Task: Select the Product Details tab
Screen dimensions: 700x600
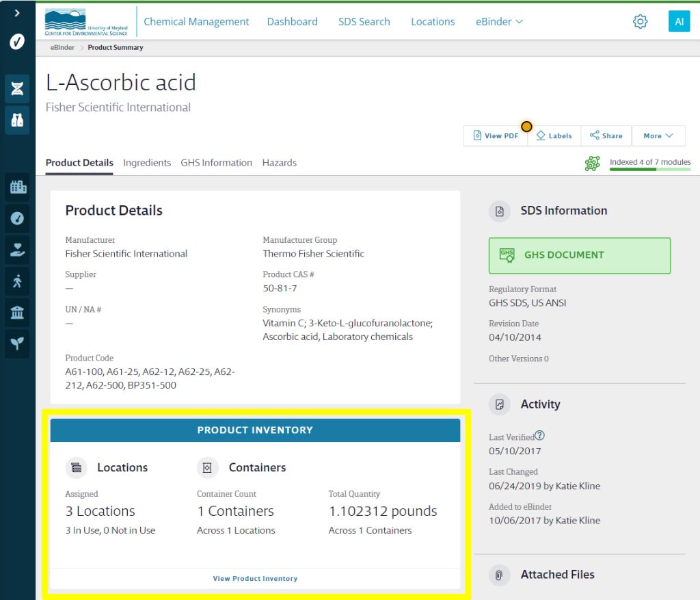Action: [79, 163]
